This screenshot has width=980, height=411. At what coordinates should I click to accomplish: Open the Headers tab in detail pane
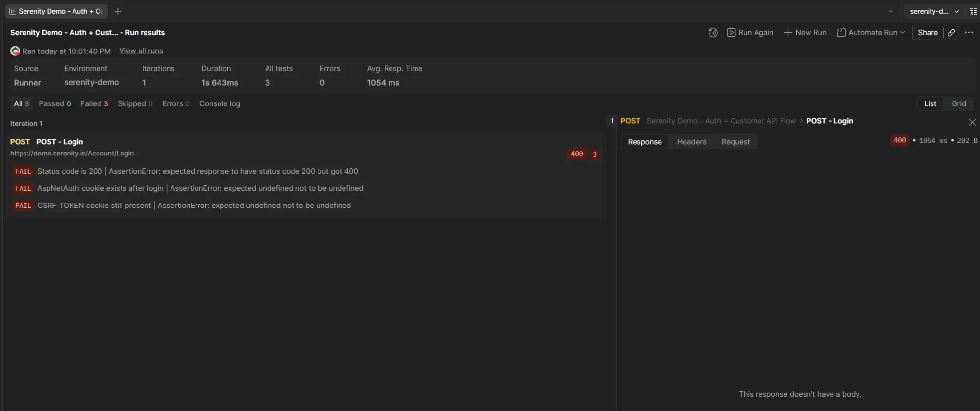coord(691,142)
